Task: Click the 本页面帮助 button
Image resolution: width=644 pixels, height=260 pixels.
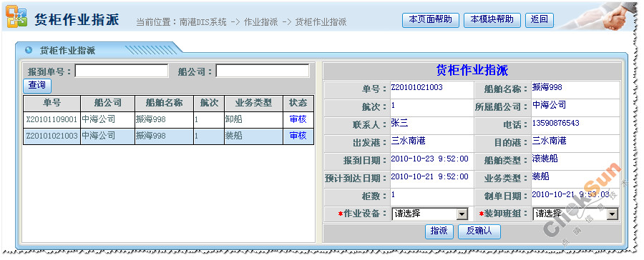Action: click(431, 20)
